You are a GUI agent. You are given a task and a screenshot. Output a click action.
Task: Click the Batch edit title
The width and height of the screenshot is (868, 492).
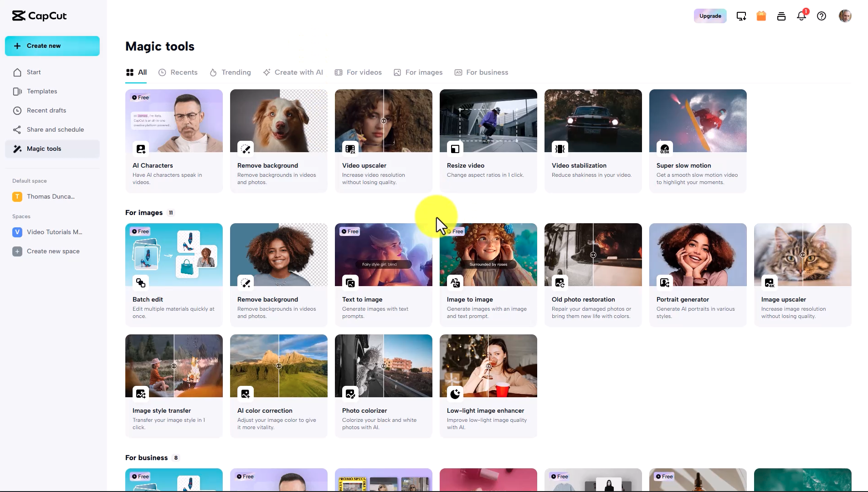click(148, 300)
